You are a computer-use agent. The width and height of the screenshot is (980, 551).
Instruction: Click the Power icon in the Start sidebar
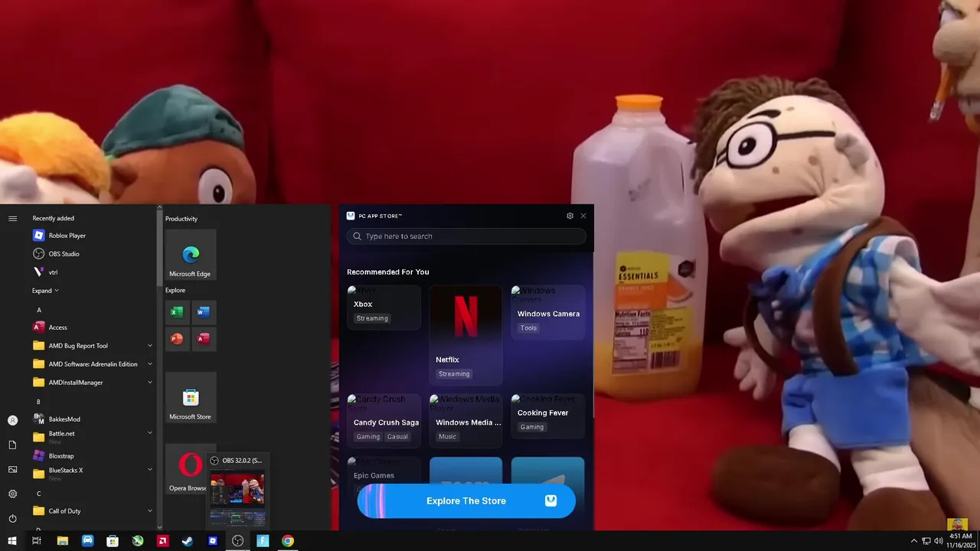click(x=12, y=518)
